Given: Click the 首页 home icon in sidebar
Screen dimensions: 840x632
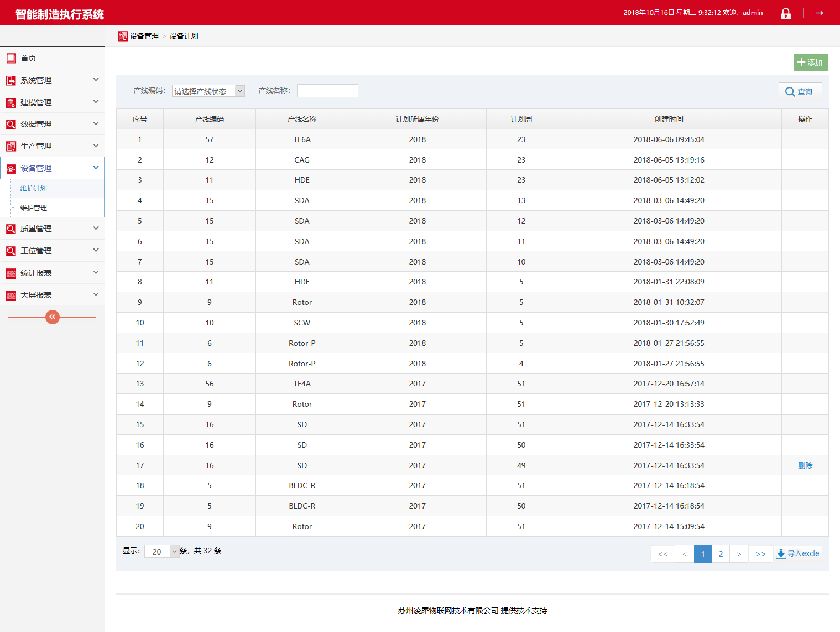Looking at the screenshot, I should (11, 58).
